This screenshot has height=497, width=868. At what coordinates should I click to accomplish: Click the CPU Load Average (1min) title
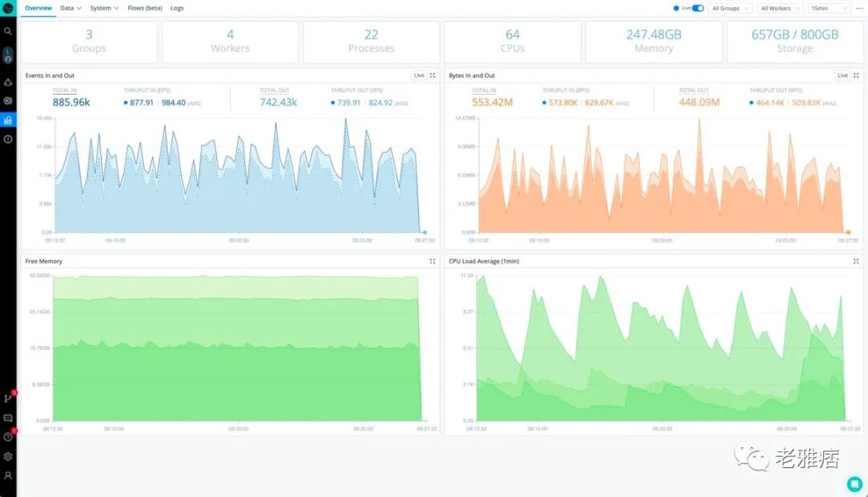click(x=484, y=262)
